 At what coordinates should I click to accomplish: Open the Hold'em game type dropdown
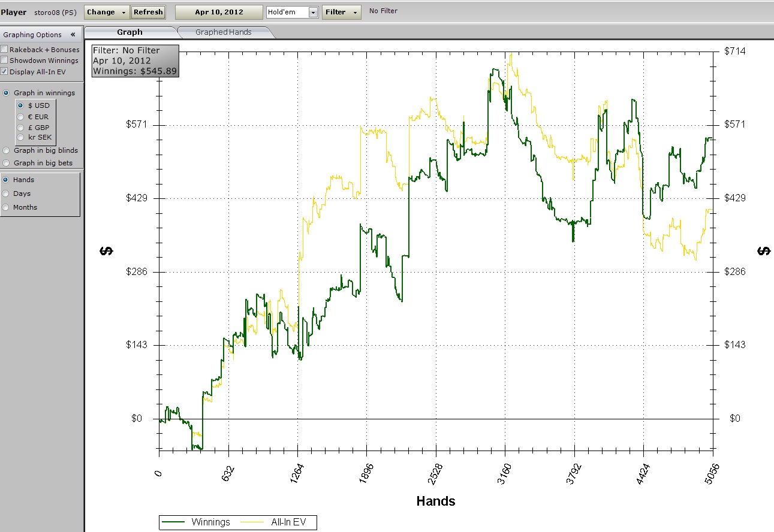point(313,13)
